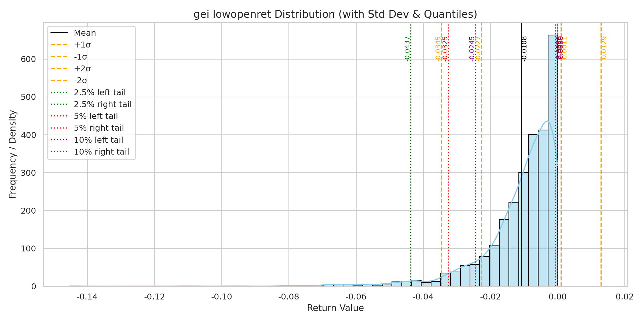
Task: Click the 0.02 x-axis tick label
Action: (x=624, y=297)
